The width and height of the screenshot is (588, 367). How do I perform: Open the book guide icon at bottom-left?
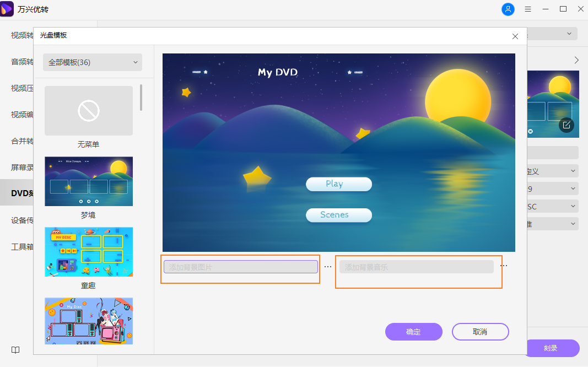click(16, 350)
